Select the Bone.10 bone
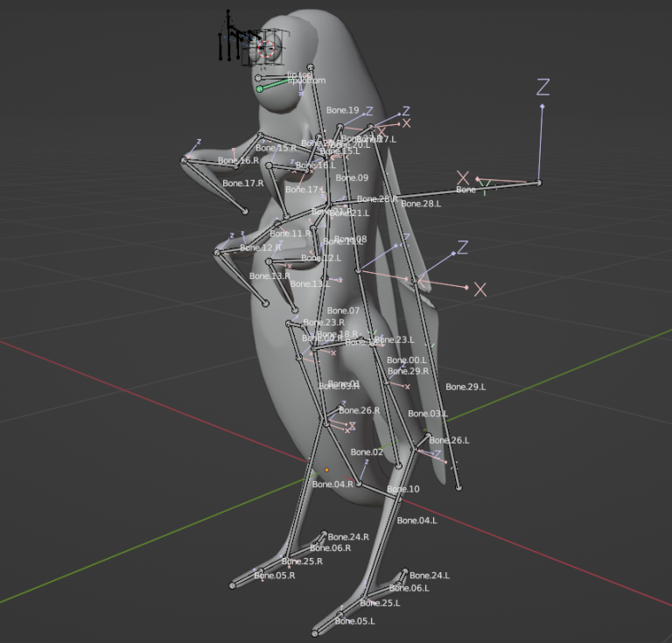Screen dimensions: 672x643 [x=403, y=489]
